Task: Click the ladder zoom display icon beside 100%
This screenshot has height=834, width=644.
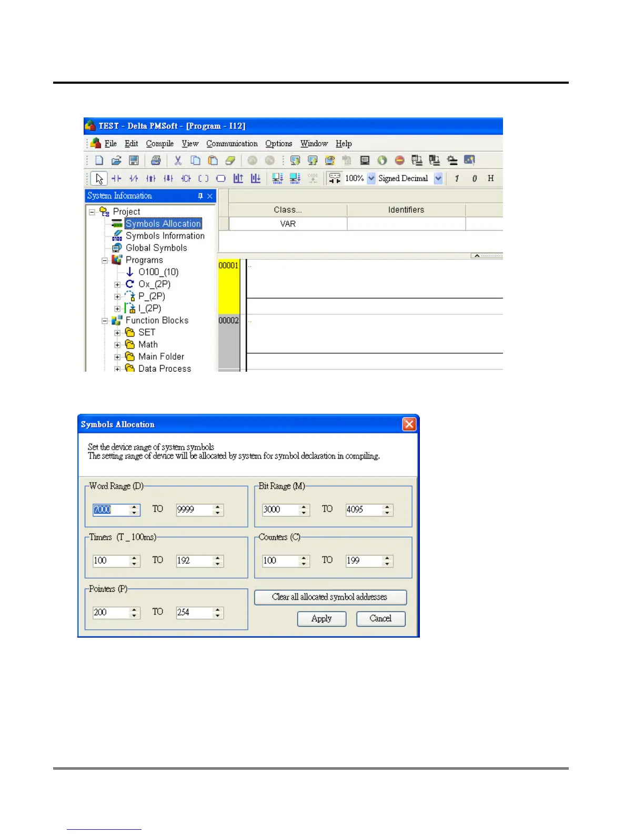Action: (335, 178)
